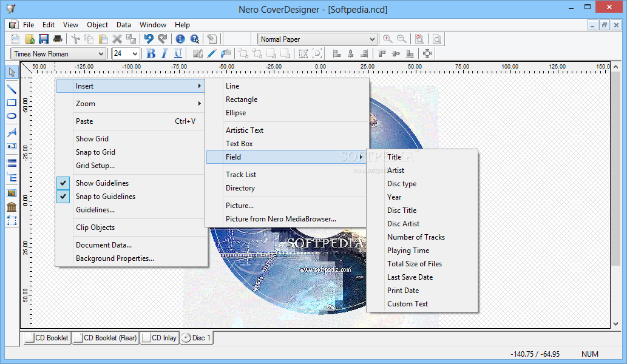Expand the Field submenu
This screenshot has height=364, width=627.
click(286, 157)
